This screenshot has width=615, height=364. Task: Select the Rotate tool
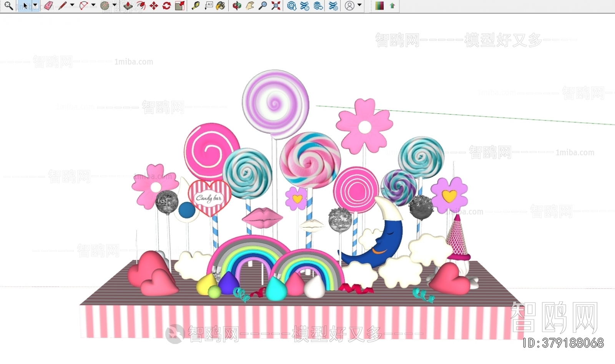(x=166, y=6)
